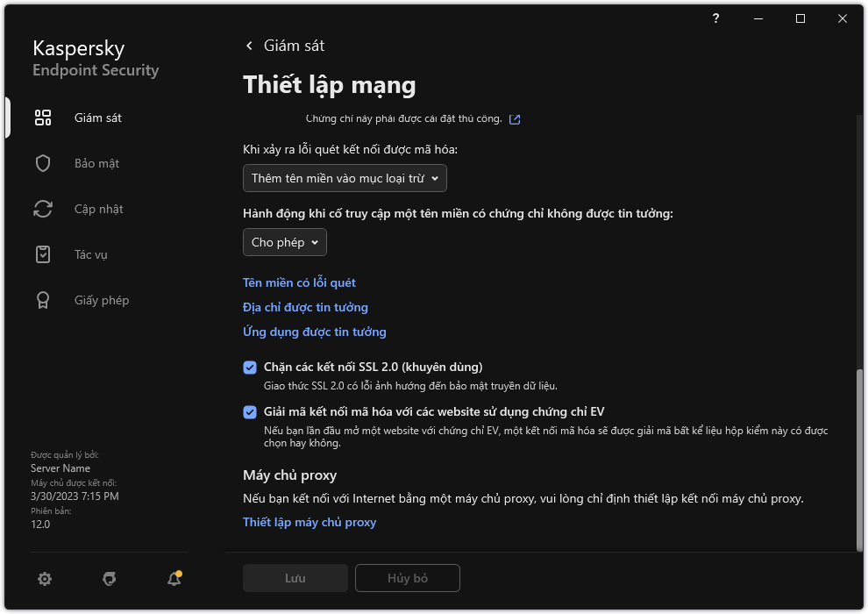
Task: Click the Hủy bỏ button
Action: (x=407, y=579)
